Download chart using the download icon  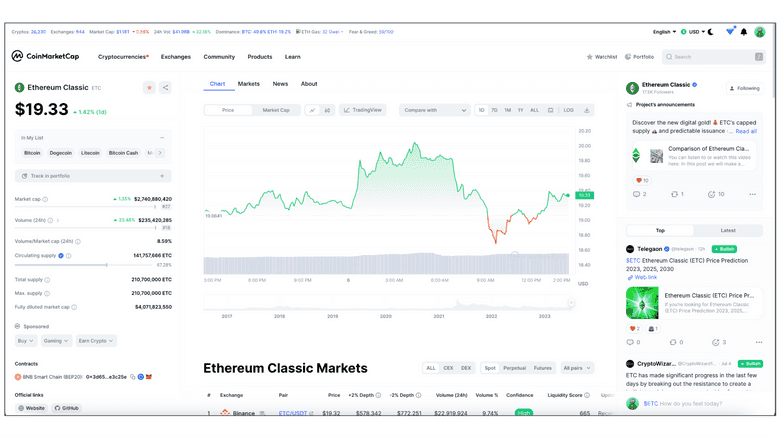587,110
